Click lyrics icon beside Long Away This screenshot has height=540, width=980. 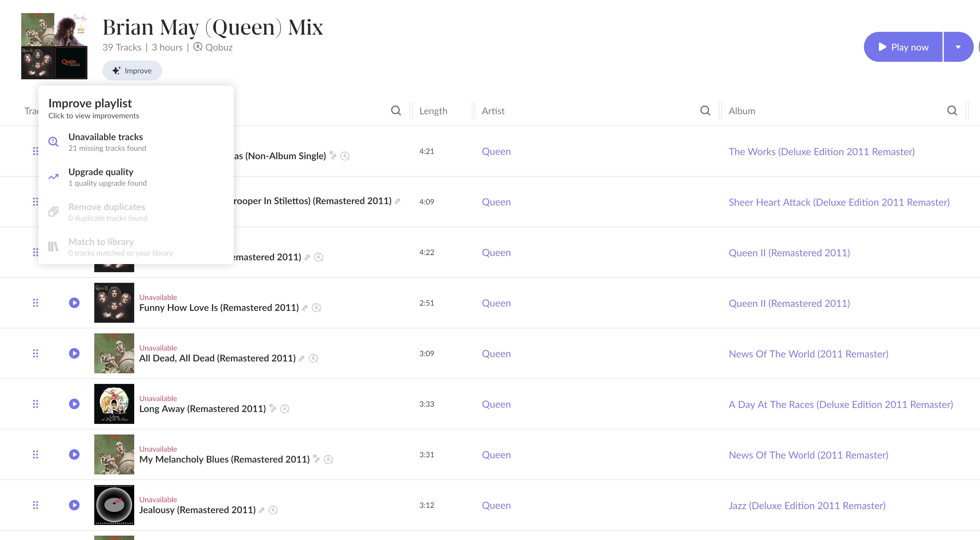click(273, 408)
